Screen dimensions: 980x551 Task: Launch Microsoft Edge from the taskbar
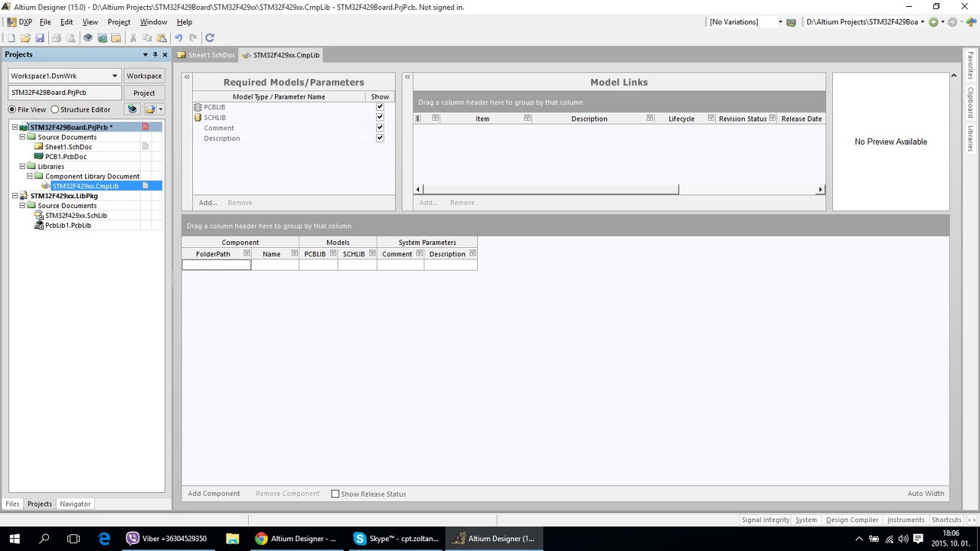pyautogui.click(x=104, y=539)
